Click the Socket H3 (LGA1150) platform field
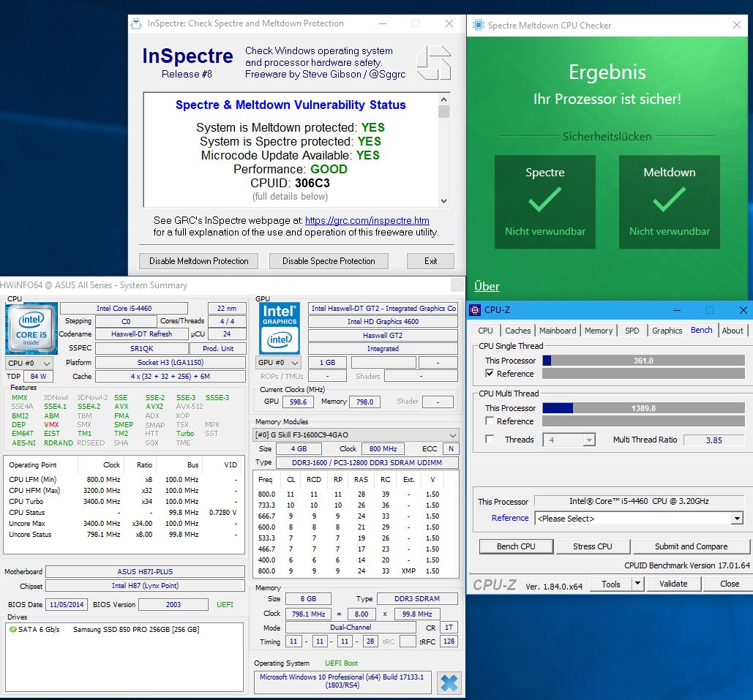 click(171, 363)
